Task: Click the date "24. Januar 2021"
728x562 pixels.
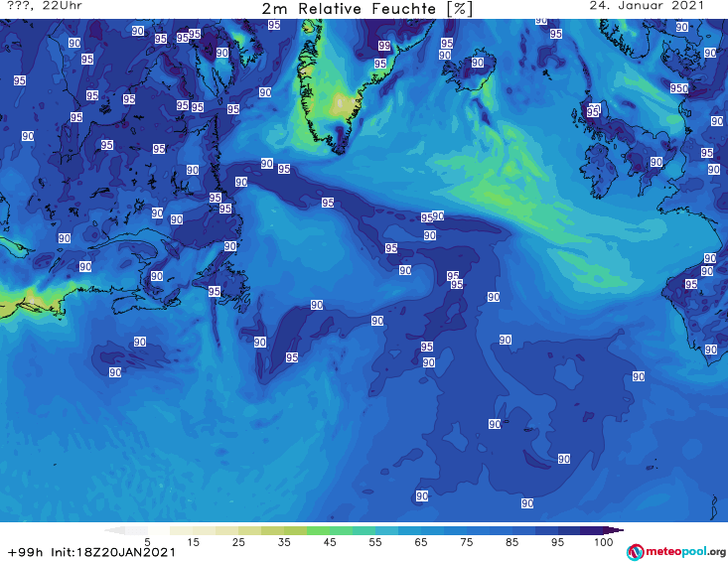Action: click(x=647, y=6)
